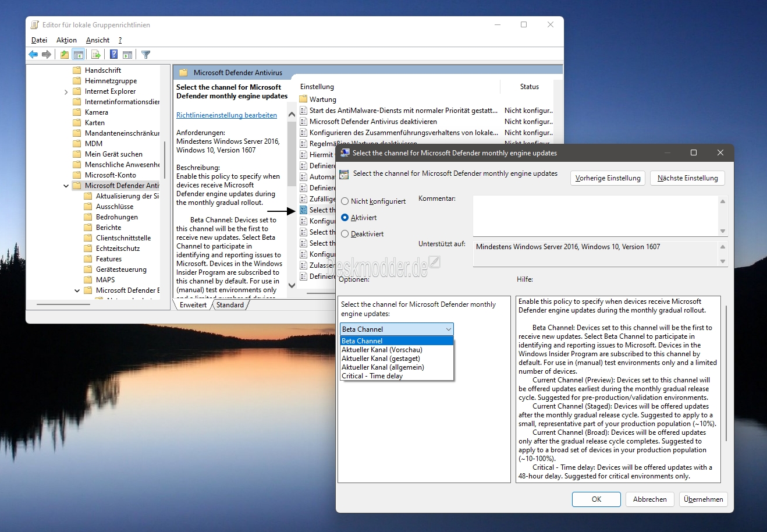Click policy icon of Defender Antivirus deaktivieren row
This screenshot has height=532, width=767.
(303, 122)
